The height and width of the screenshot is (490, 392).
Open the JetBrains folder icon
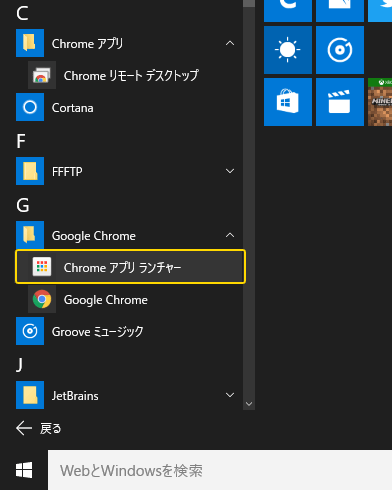point(30,395)
